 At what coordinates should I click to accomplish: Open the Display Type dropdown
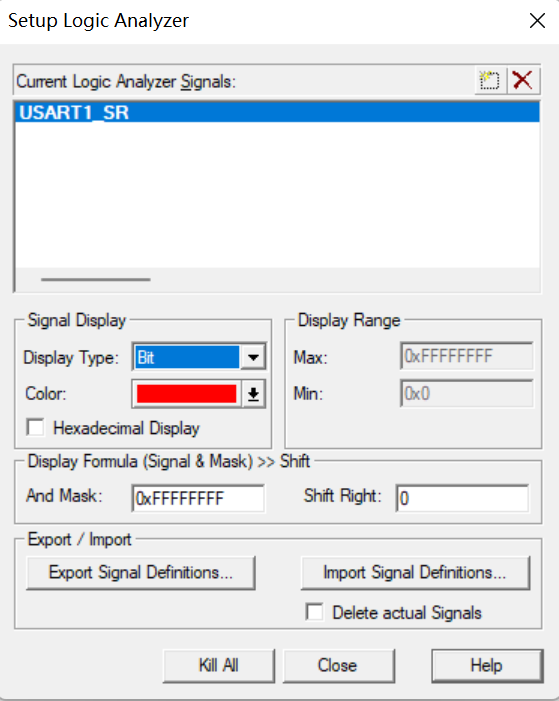point(254,357)
